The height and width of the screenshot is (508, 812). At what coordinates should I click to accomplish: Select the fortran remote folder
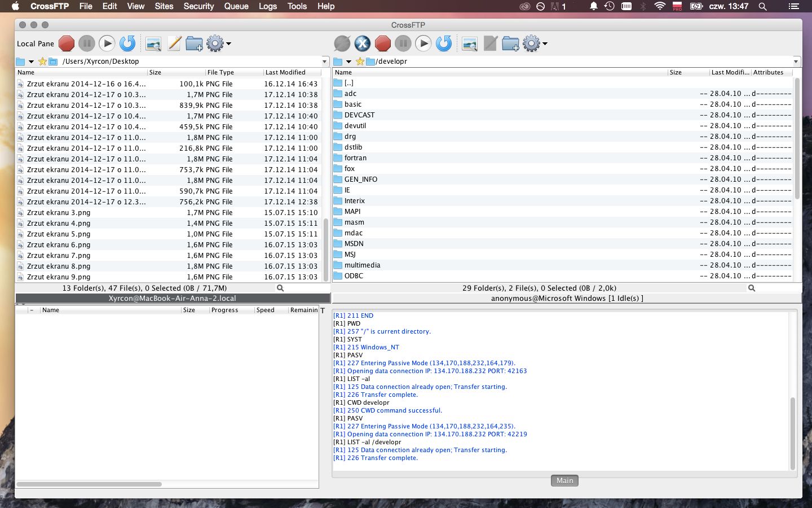(x=355, y=158)
